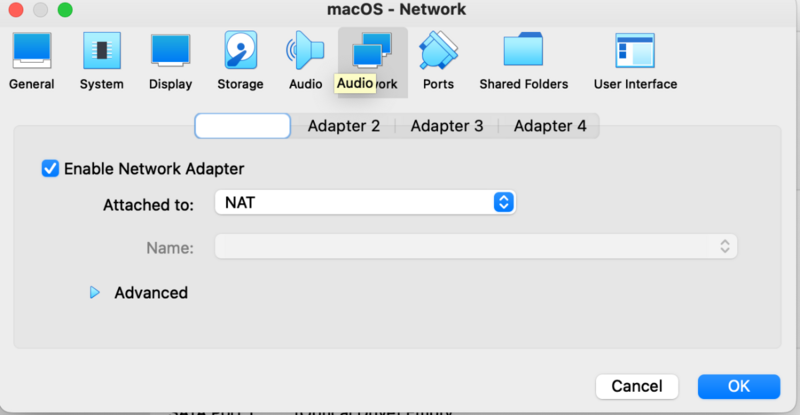Open the Ports settings icon
The image size is (800, 415).
point(438,50)
